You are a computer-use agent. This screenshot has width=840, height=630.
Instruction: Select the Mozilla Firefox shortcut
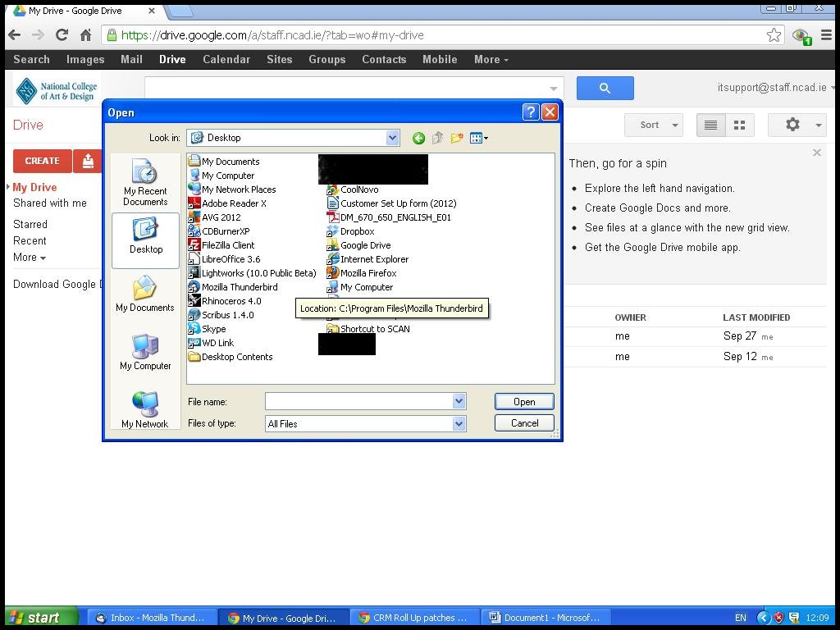click(362, 273)
